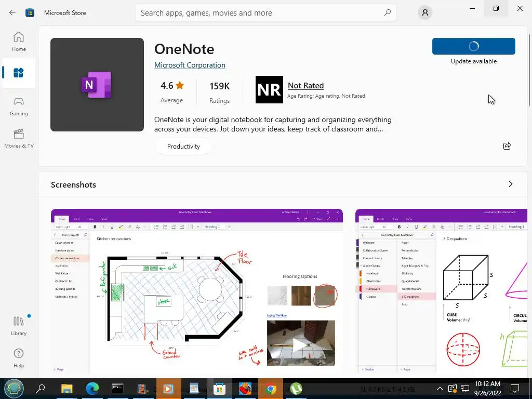Open Help in the sidebar
This screenshot has width=532, height=399.
click(19, 358)
